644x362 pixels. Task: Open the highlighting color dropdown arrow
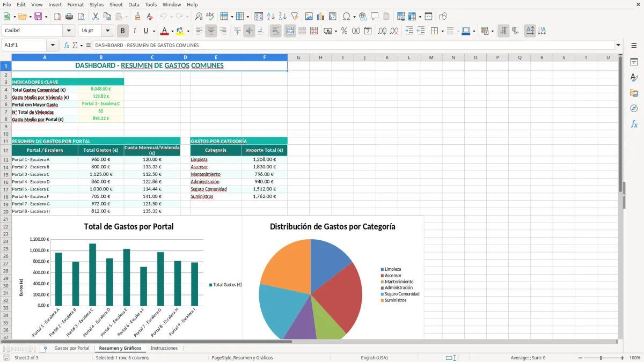click(188, 31)
